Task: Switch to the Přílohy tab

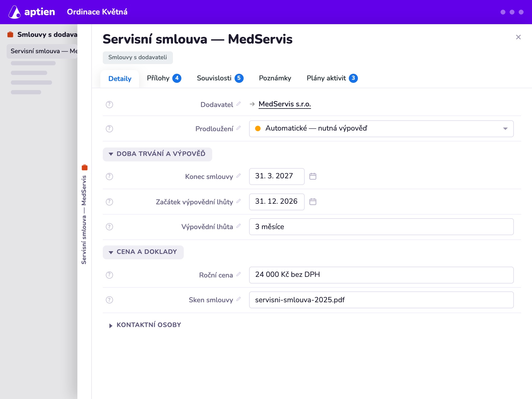Action: coord(164,78)
